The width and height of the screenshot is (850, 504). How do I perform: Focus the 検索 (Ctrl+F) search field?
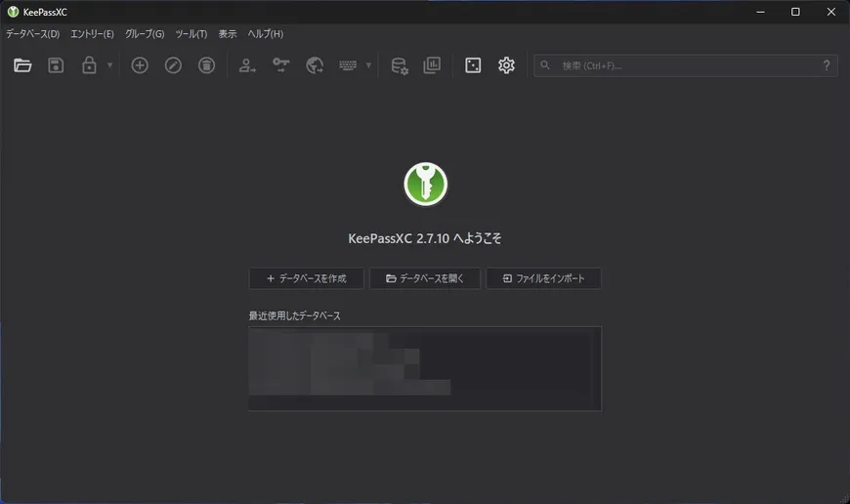pyautogui.click(x=686, y=65)
